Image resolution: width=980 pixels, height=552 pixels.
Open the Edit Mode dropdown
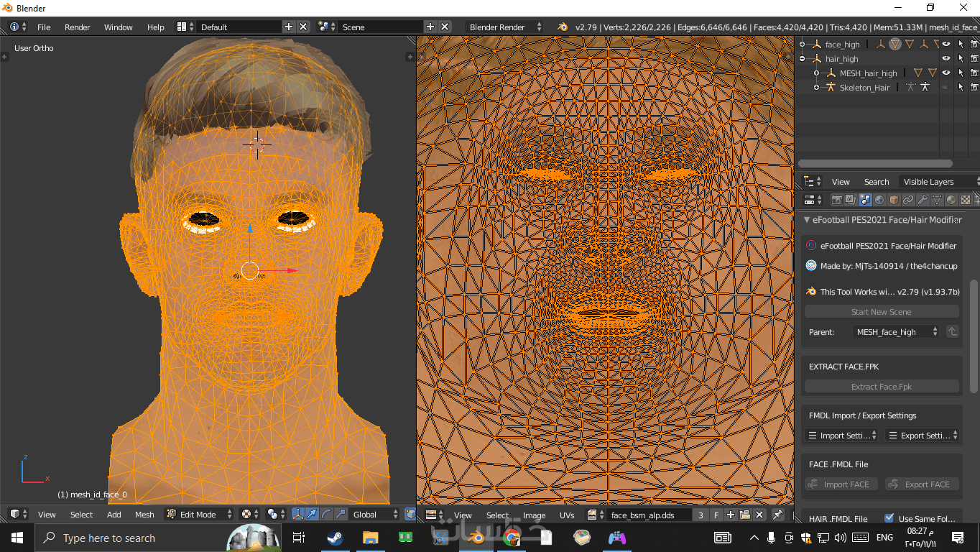[200, 514]
